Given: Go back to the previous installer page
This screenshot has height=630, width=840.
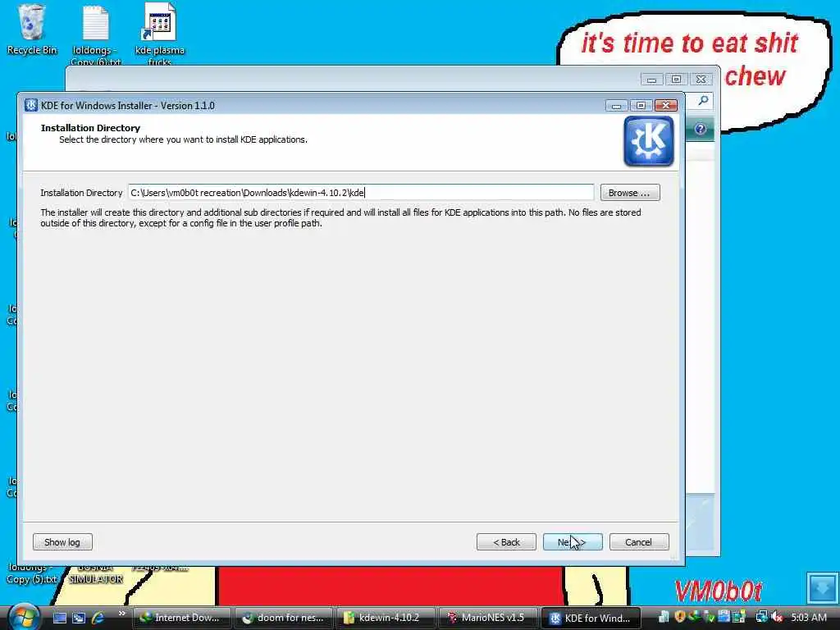Looking at the screenshot, I should pos(505,541).
